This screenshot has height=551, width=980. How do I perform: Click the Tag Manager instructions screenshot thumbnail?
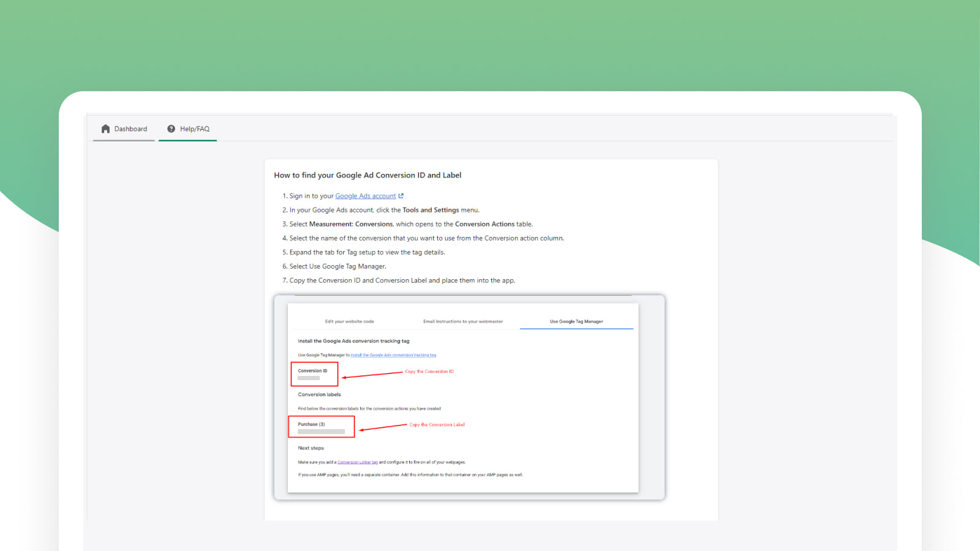tap(469, 397)
